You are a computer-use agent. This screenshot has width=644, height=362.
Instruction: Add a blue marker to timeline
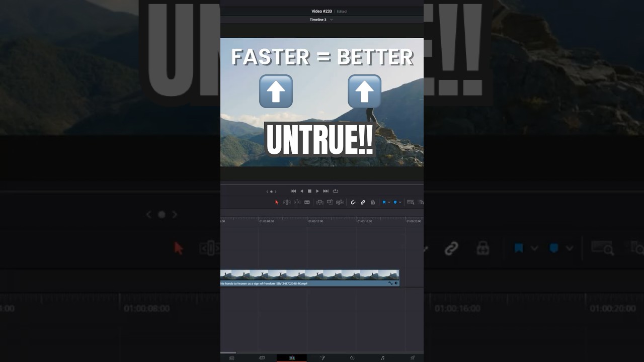pos(395,202)
